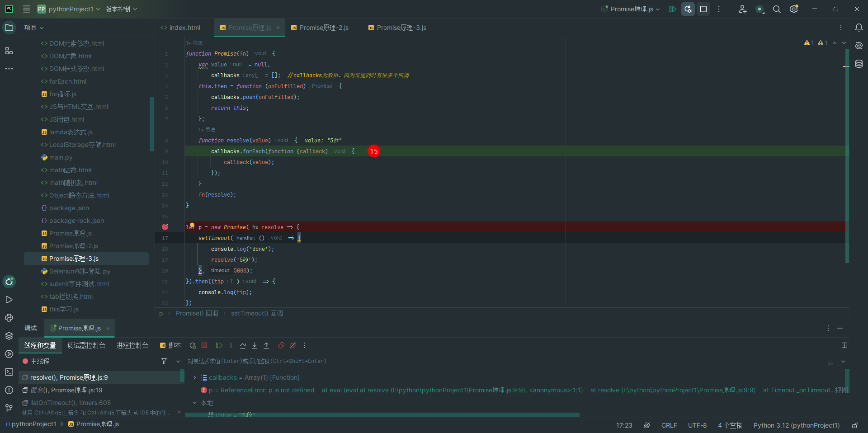Collapse the 本地 variables group
This screenshot has height=433, width=868.
[x=195, y=403]
